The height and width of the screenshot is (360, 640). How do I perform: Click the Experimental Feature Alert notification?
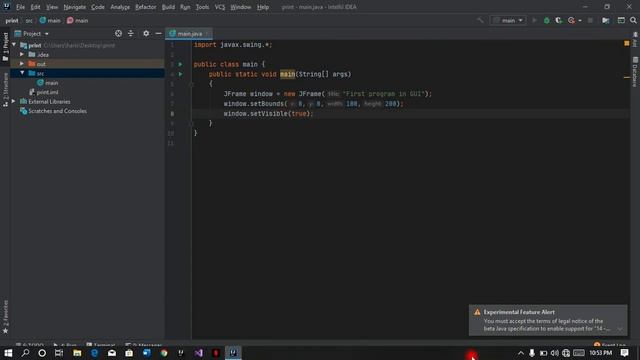coord(548,320)
